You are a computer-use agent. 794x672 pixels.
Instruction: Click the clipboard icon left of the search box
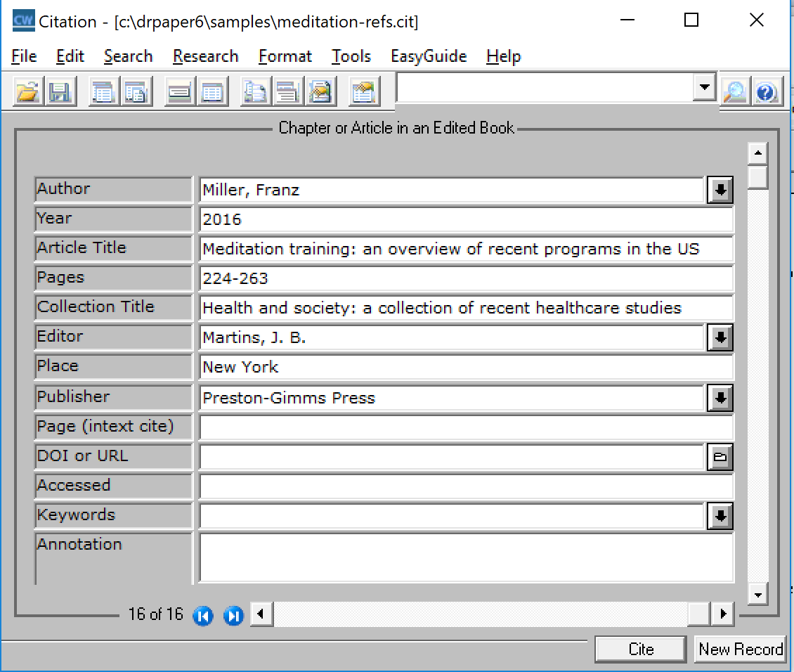363,92
